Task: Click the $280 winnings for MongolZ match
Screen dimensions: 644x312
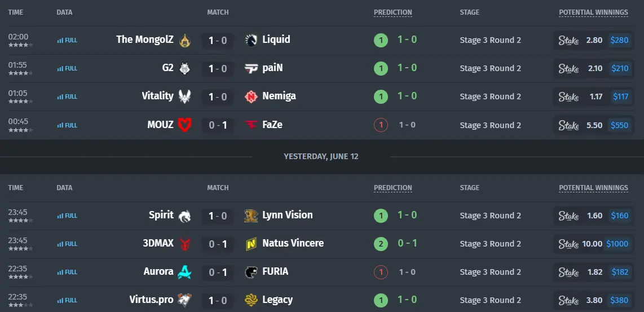Action: click(619, 40)
